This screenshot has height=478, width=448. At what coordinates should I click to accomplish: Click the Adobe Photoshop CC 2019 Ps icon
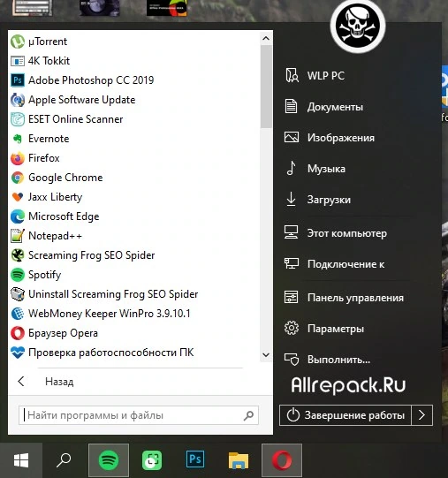tap(18, 80)
